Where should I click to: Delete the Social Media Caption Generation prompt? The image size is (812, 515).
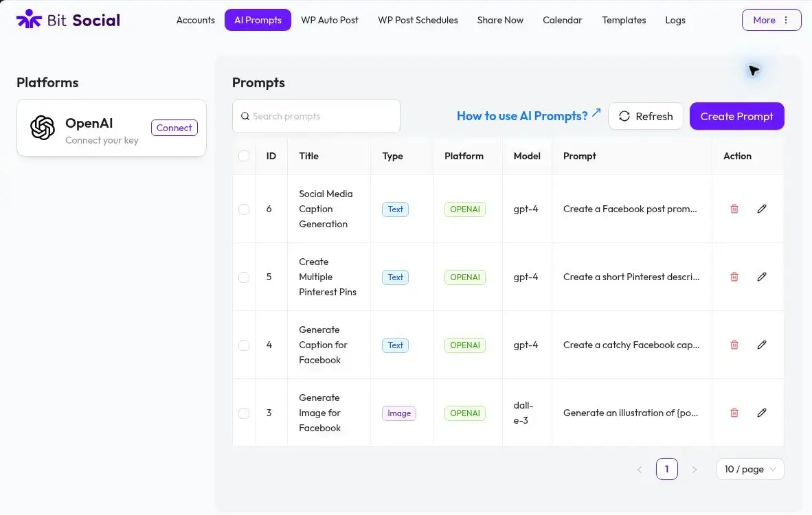pyautogui.click(x=734, y=209)
